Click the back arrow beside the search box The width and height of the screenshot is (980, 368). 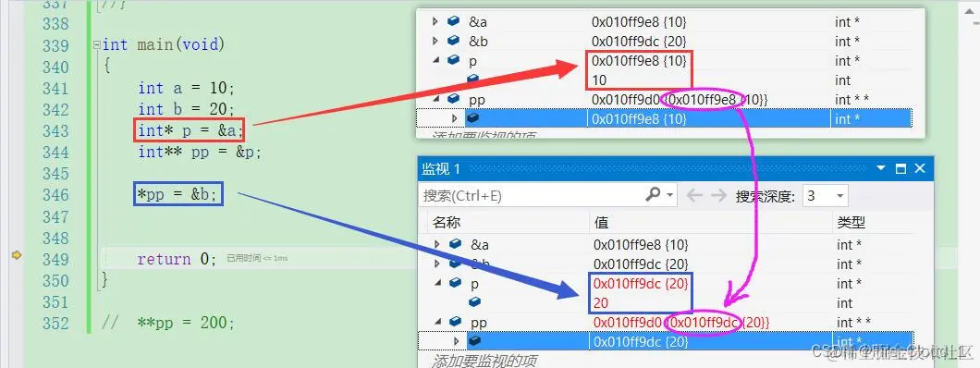tap(694, 196)
